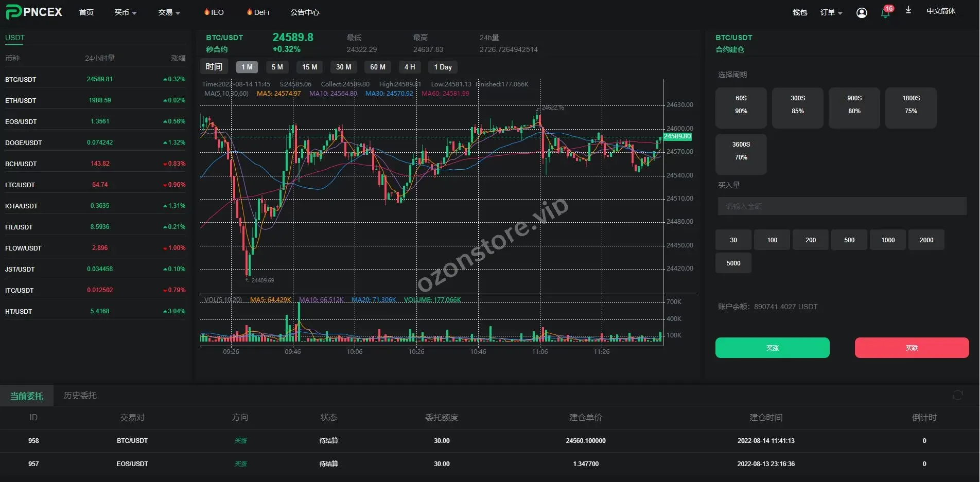Screen dimensions: 980x482
Task: Switch to the 历史委托 tab
Action: 80,395
